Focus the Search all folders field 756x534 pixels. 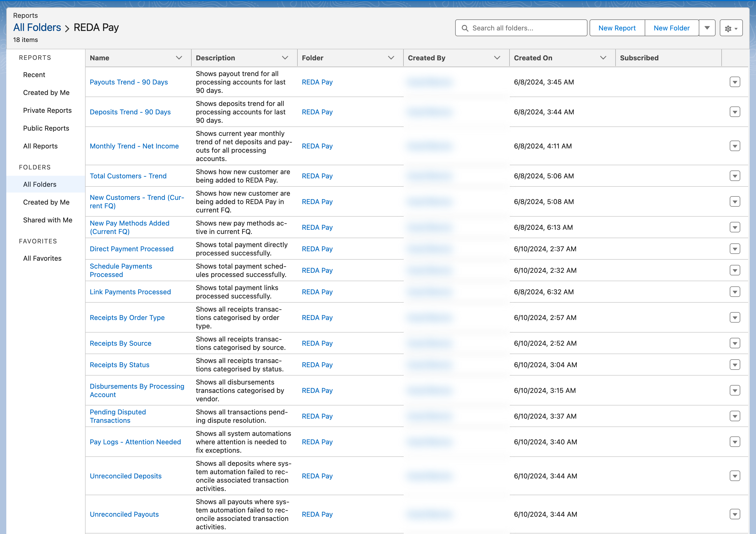(521, 28)
